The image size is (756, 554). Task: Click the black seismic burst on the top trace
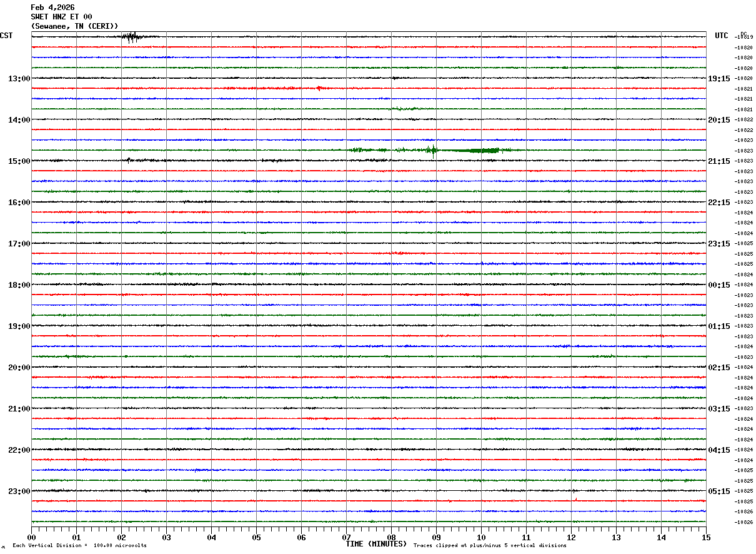tap(131, 37)
